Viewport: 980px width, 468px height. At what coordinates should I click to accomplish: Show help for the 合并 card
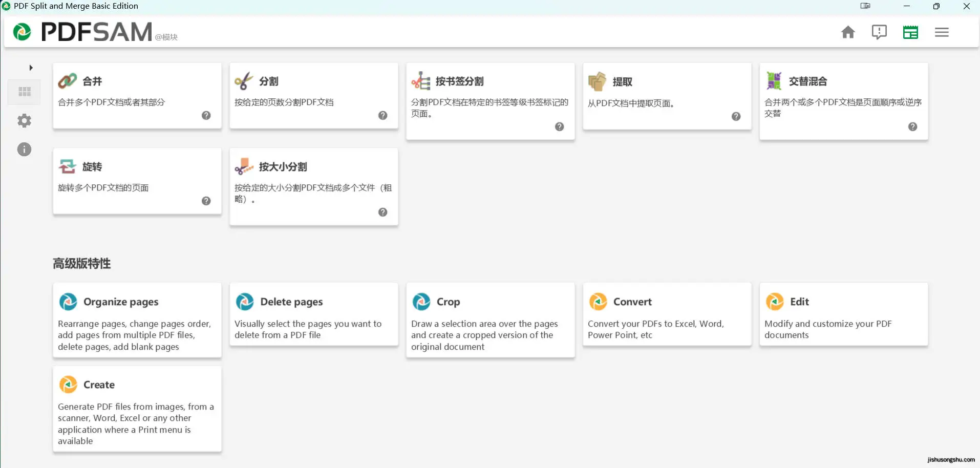tap(206, 115)
